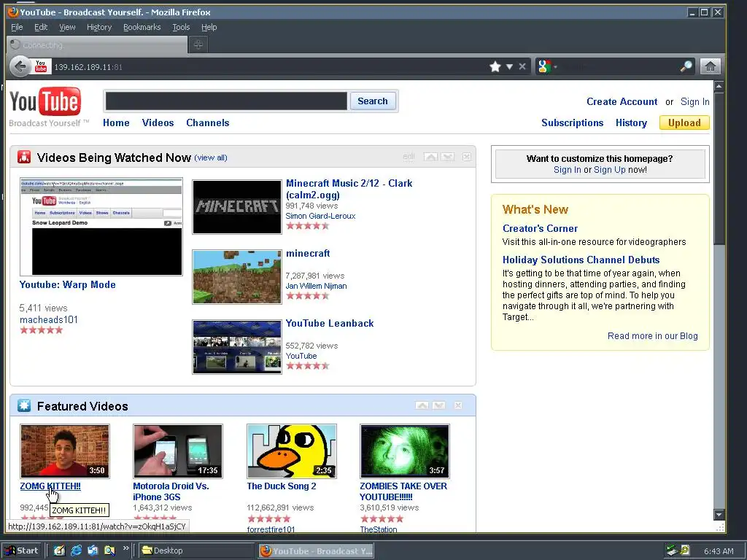Open the View menu
Screen dimensions: 747x560
tap(67, 27)
